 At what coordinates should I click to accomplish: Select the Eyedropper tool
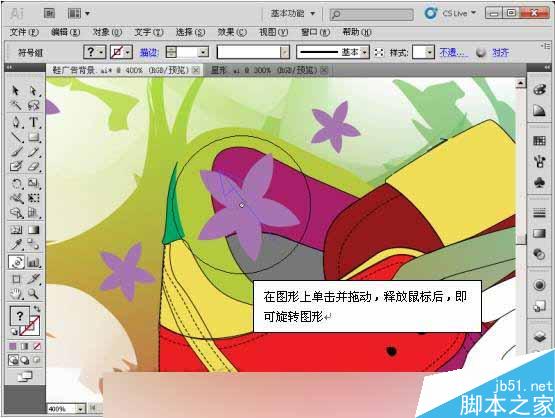click(16, 244)
